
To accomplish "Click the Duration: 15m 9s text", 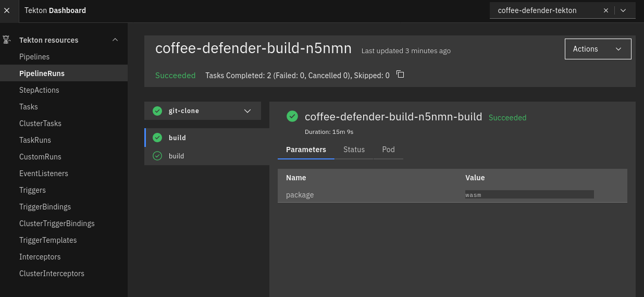I will coord(329,132).
